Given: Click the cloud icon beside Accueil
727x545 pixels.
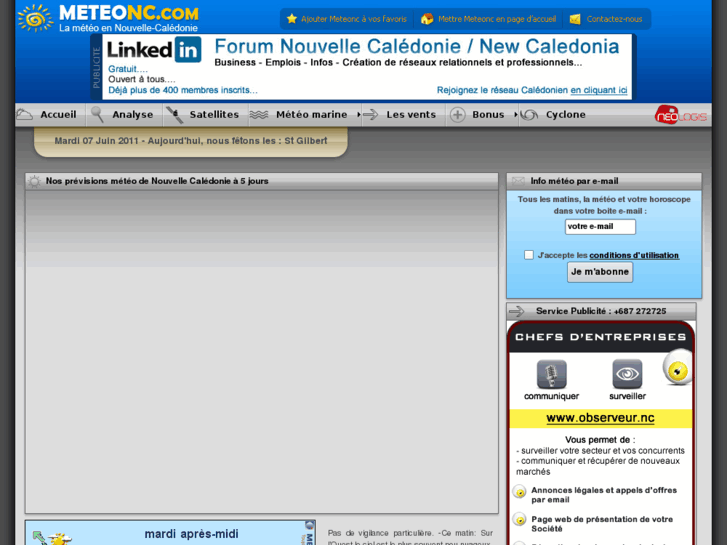Looking at the screenshot, I should point(25,115).
